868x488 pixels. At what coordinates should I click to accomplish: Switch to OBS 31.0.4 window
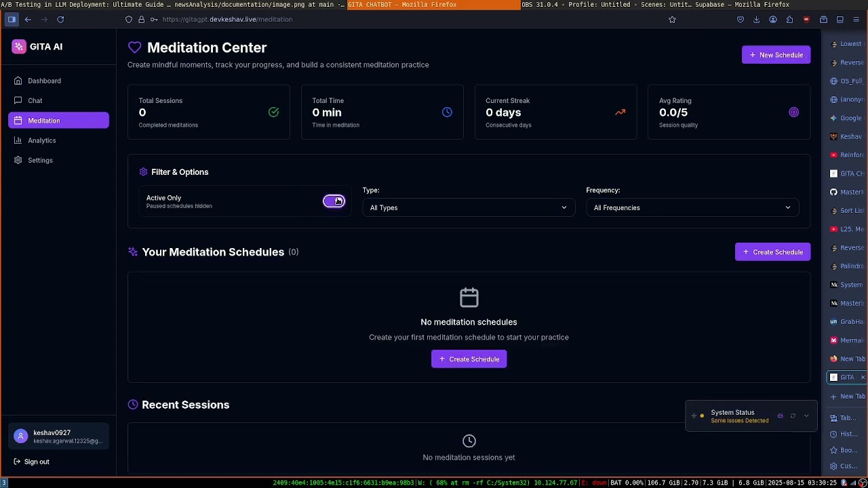(607, 5)
